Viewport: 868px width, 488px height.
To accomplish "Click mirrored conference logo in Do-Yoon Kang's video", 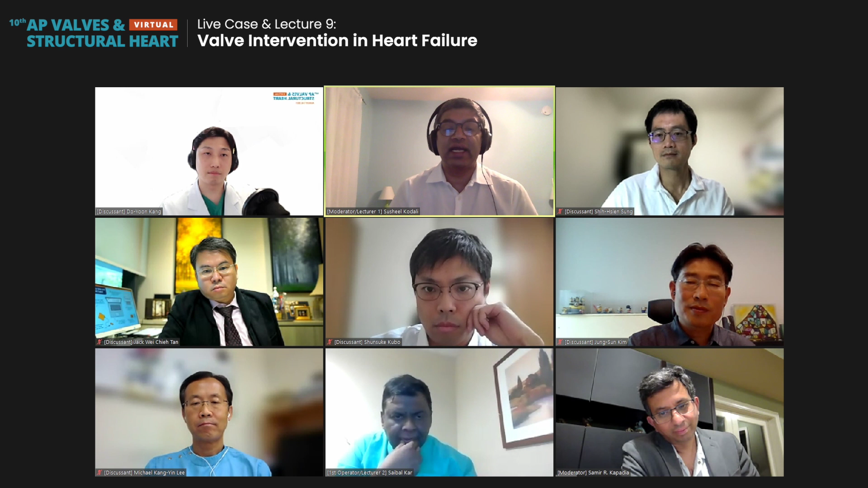I will (295, 98).
